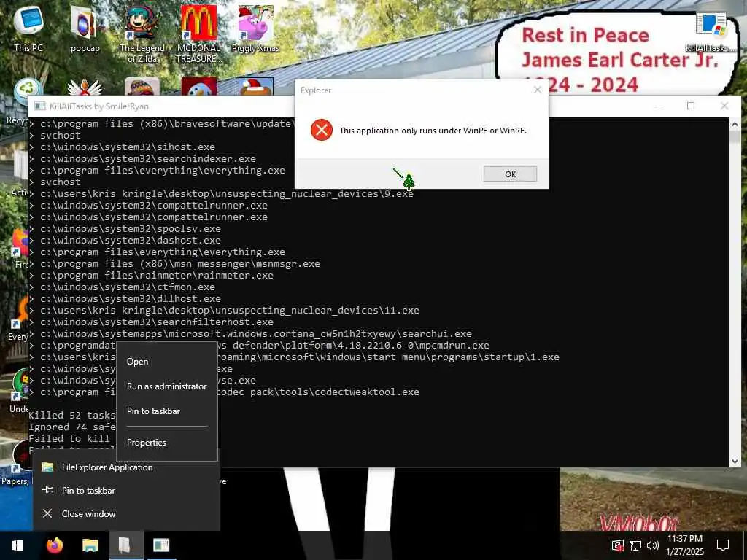Click the 'Killed 52 tasks' summary line
This screenshot has width=747, height=560.
coord(72,415)
